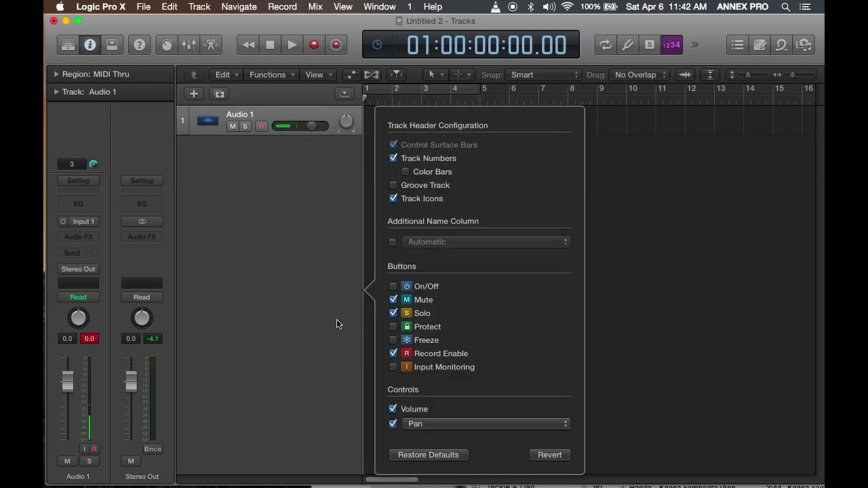Open the Editors scissors icon
Viewport: 868px width, 488px height.
[211, 45]
